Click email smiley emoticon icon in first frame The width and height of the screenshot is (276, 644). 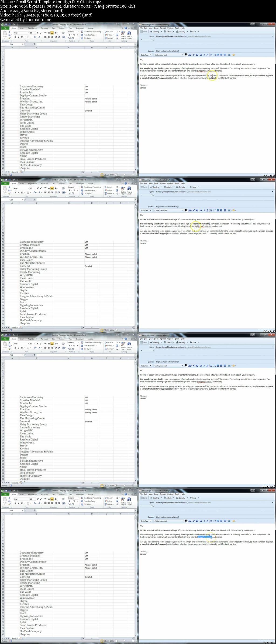(234, 55)
